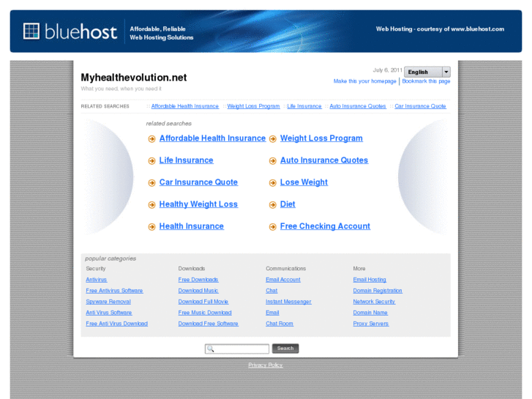Open large Affordable Health Insurance link
The image size is (532, 399).
[212, 138]
